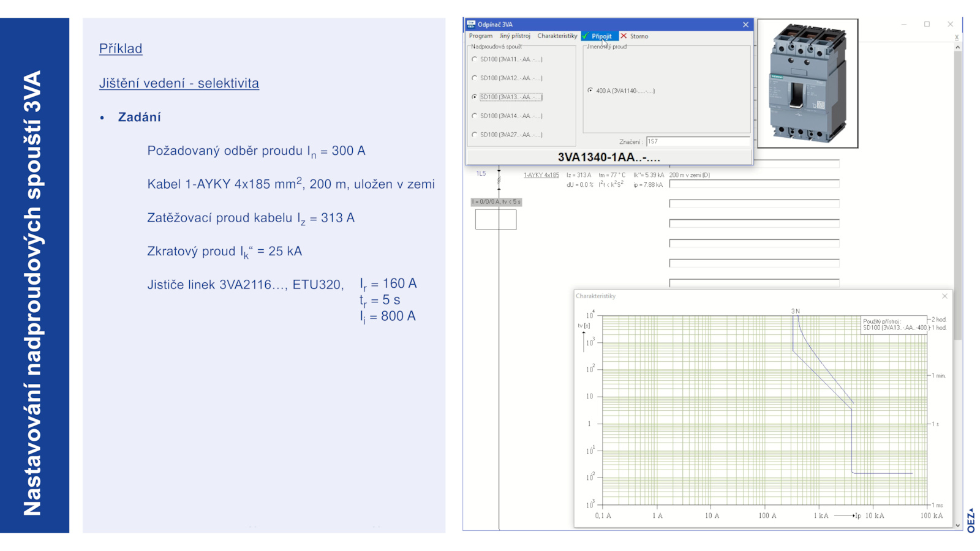Click the Odpínač 3VA window title icon
Image resolution: width=980 pixels, height=551 pixels.
coord(471,24)
